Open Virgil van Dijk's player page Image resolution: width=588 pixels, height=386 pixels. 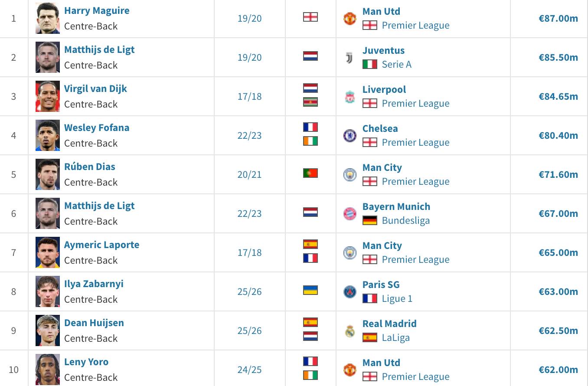[95, 88]
